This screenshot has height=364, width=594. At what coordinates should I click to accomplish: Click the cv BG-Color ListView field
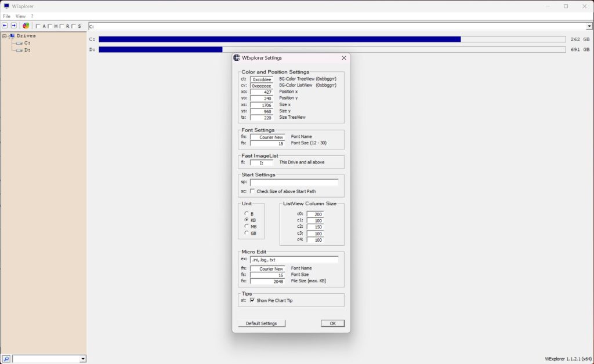pyautogui.click(x=262, y=86)
